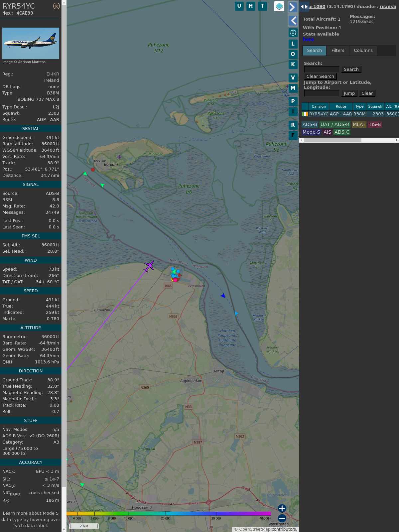Toggle the U map button

[x=239, y=6]
